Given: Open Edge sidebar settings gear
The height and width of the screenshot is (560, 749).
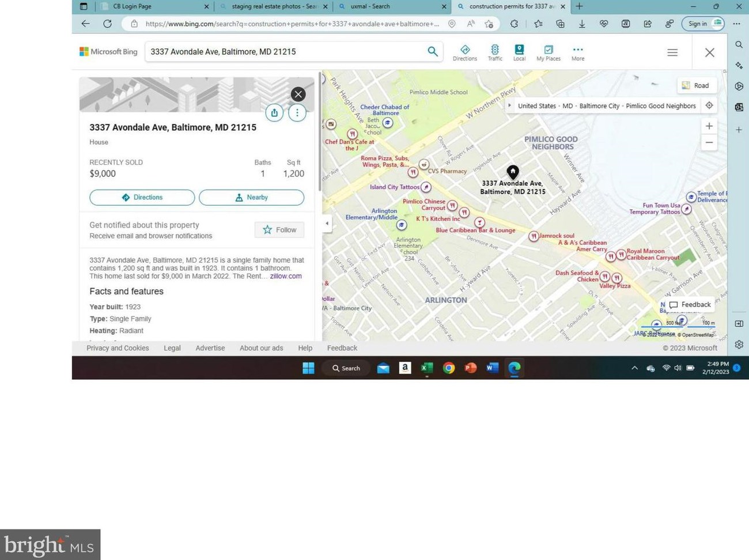Looking at the screenshot, I should (739, 345).
